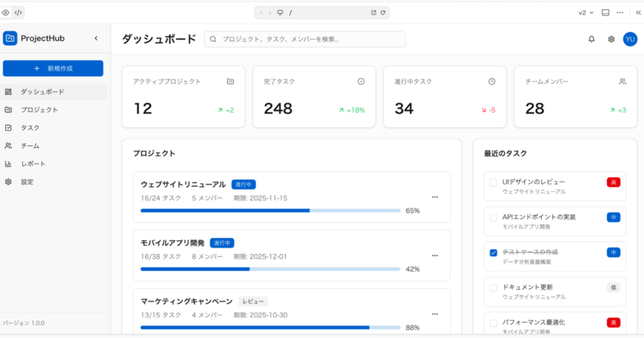Open タスク in sidebar
Viewport: 644px width, 338px height.
point(53,127)
